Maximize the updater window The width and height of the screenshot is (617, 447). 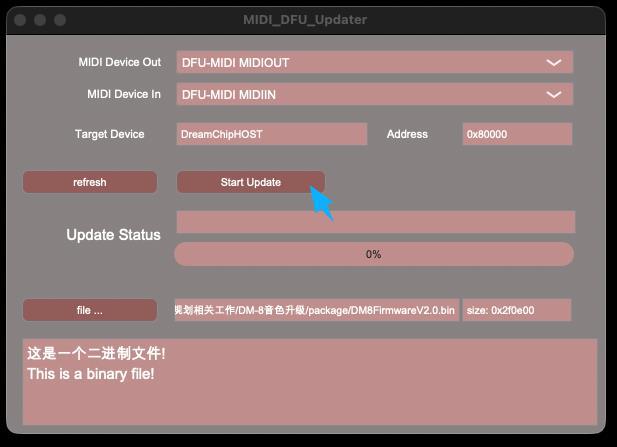[60, 20]
